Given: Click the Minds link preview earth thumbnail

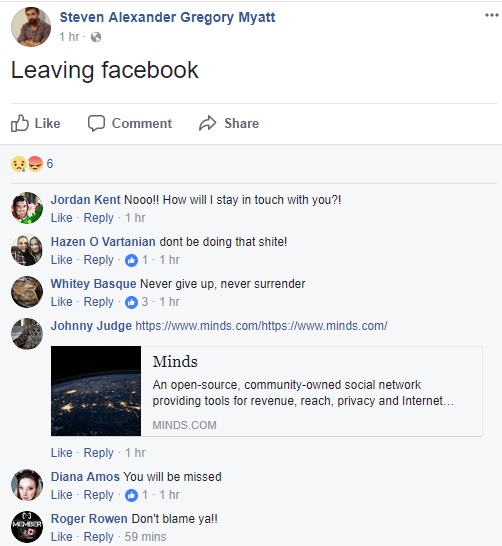Looking at the screenshot, I should [96, 391].
